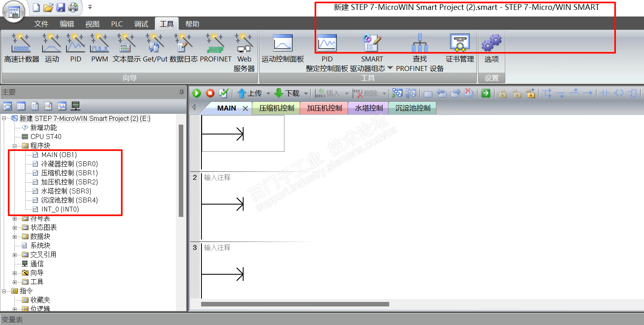Screen dimensions: 644x325
Task: Expand the 工具 folder in the tree
Action: [14, 282]
